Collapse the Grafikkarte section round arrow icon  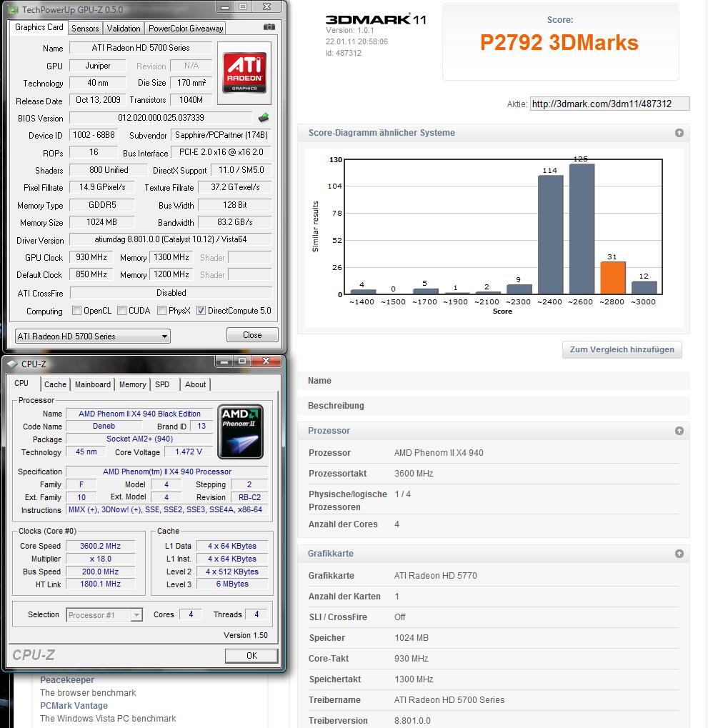pyautogui.click(x=679, y=554)
